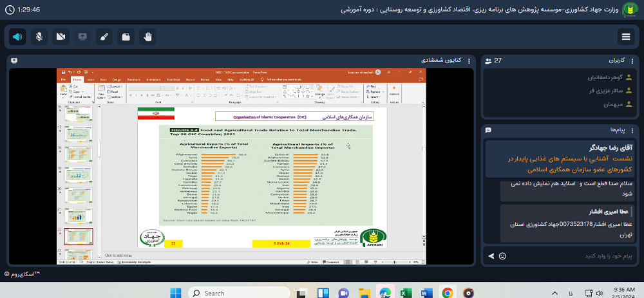Open the emoji picker in chat
Image resolution: width=644 pixels, height=298 pixels.
pyautogui.click(x=502, y=256)
